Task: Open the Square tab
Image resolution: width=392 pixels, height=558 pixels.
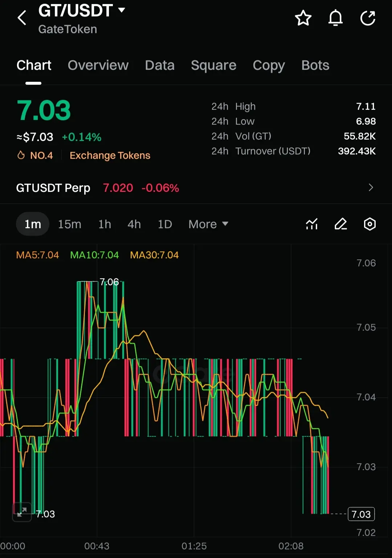Action: [x=213, y=65]
